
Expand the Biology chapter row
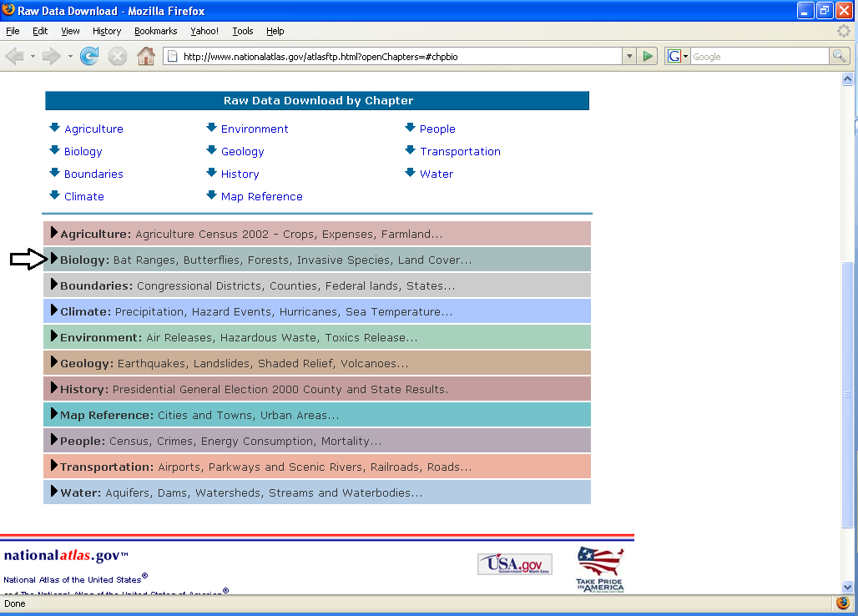tap(317, 260)
